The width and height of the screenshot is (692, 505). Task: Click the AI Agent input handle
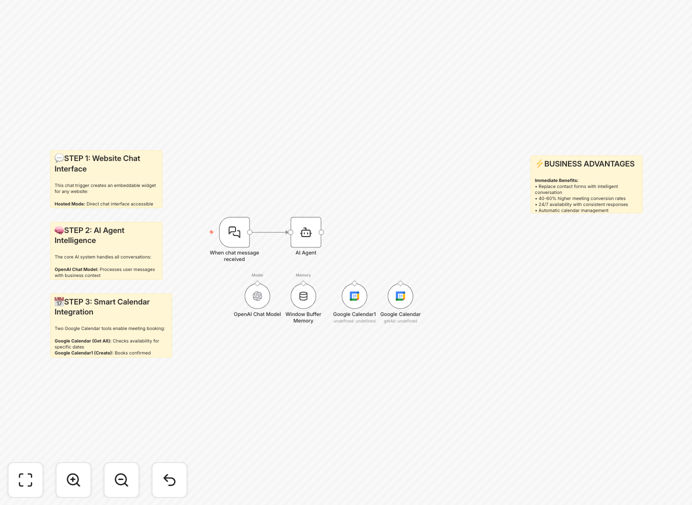coord(290,232)
